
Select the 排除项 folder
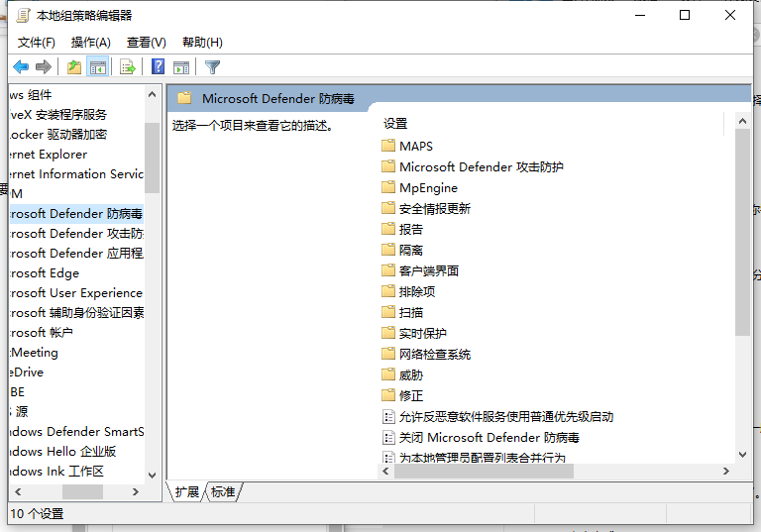click(408, 291)
